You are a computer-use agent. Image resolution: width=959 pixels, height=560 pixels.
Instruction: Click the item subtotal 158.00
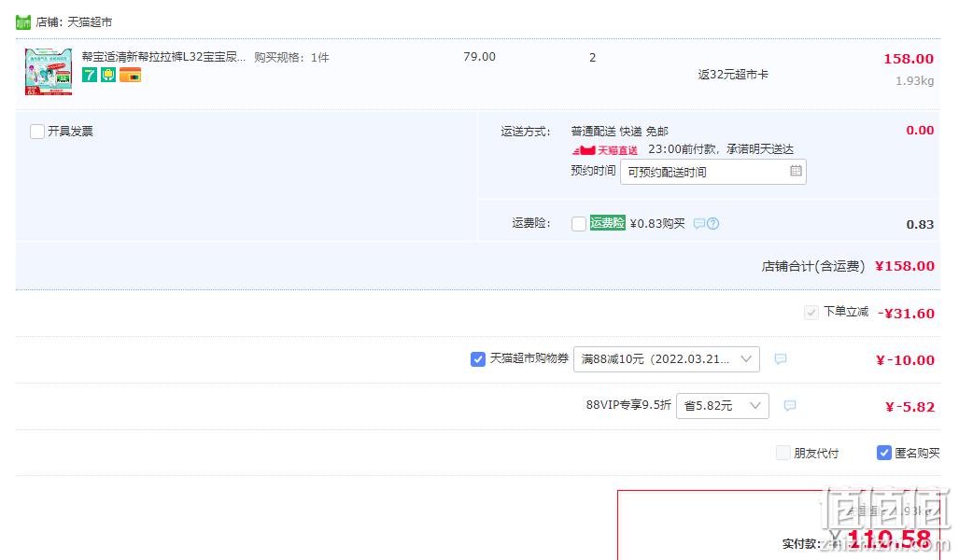[x=909, y=59]
